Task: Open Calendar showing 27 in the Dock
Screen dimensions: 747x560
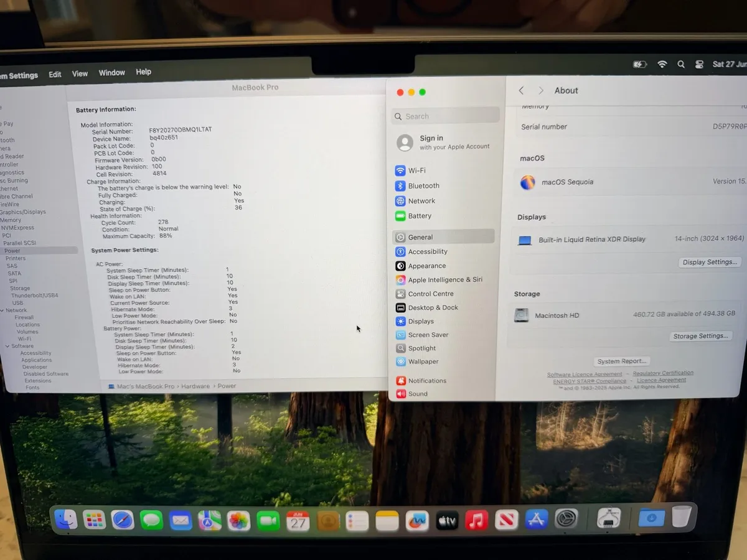Action: pos(298,521)
